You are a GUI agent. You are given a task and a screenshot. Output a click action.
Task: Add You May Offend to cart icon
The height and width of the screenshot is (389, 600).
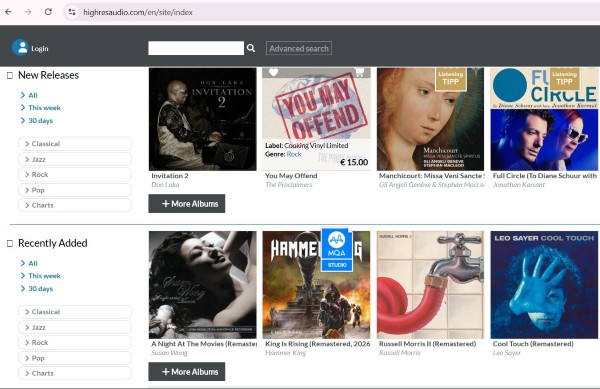tap(359, 72)
